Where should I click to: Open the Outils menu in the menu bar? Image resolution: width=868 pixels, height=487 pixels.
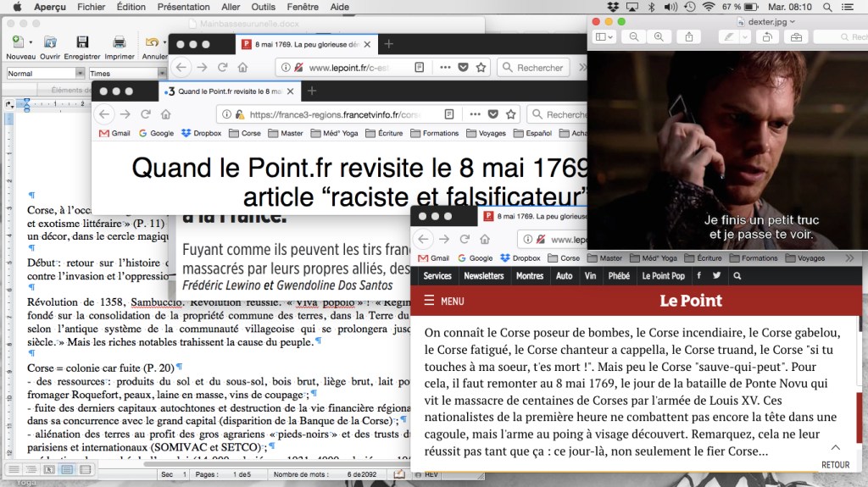coord(264,7)
